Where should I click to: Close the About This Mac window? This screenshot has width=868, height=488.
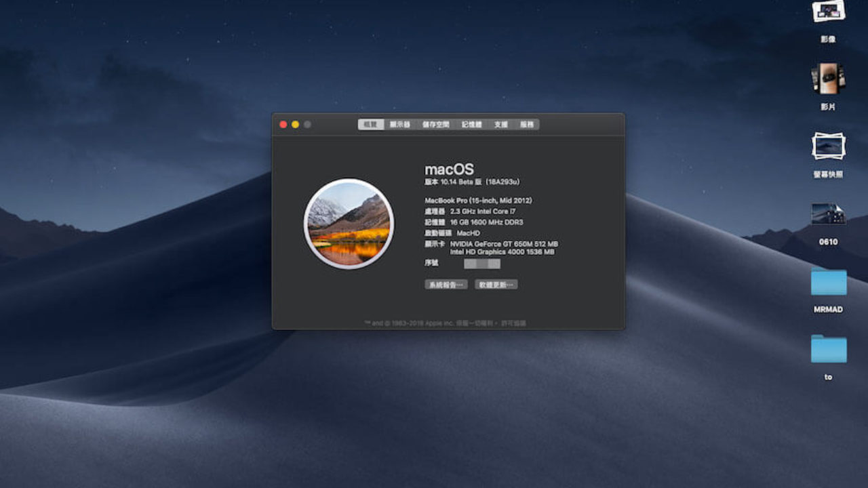point(283,125)
